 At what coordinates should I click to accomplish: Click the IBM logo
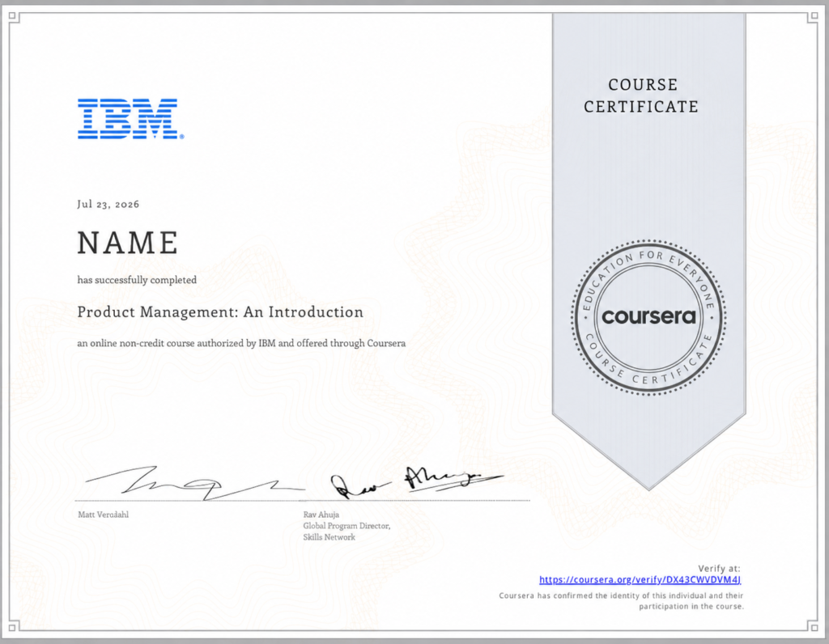tap(130, 119)
